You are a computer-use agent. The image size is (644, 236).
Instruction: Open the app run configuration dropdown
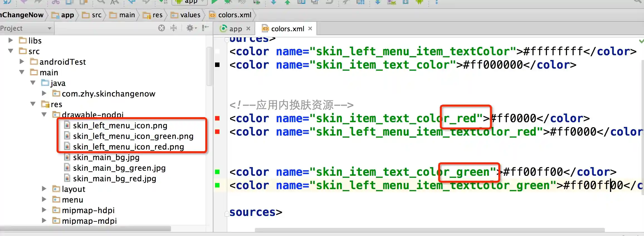click(x=190, y=2)
